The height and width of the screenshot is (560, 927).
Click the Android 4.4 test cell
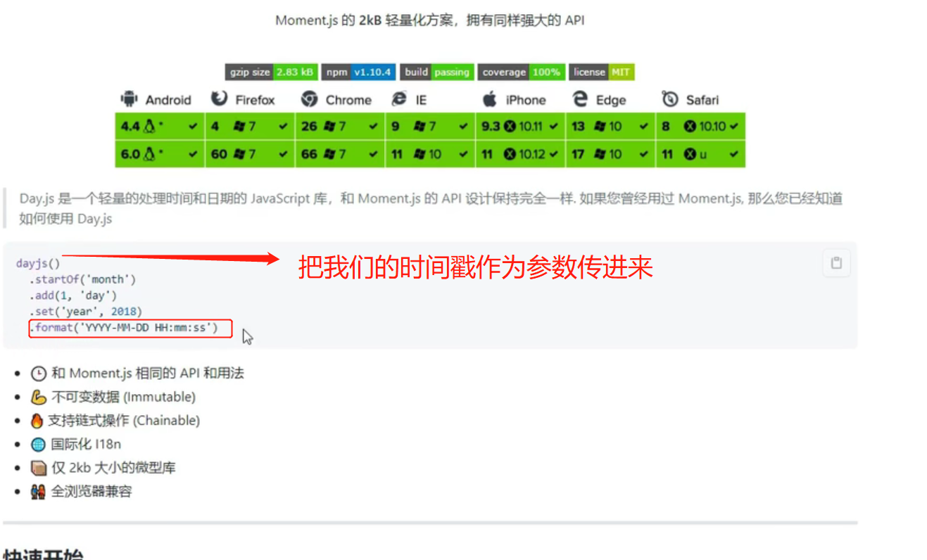[x=160, y=127]
